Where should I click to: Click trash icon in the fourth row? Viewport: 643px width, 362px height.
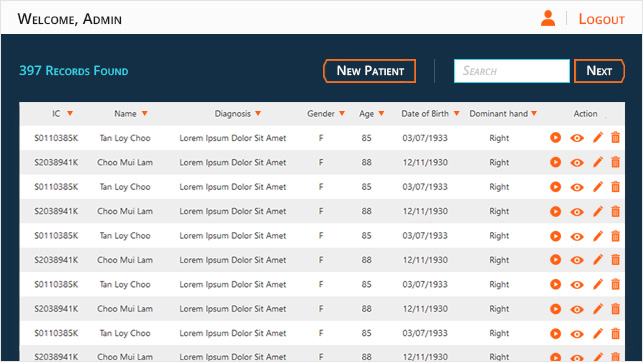coord(616,211)
